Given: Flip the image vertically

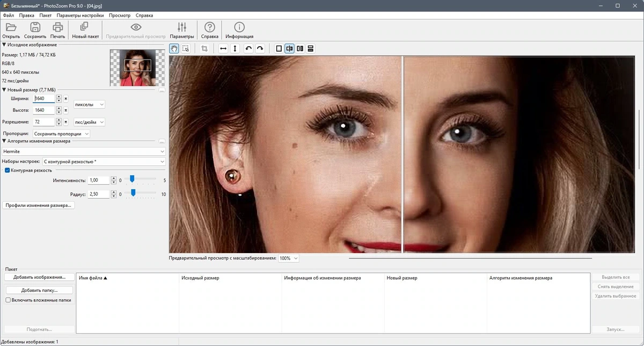Looking at the screenshot, I should point(235,48).
